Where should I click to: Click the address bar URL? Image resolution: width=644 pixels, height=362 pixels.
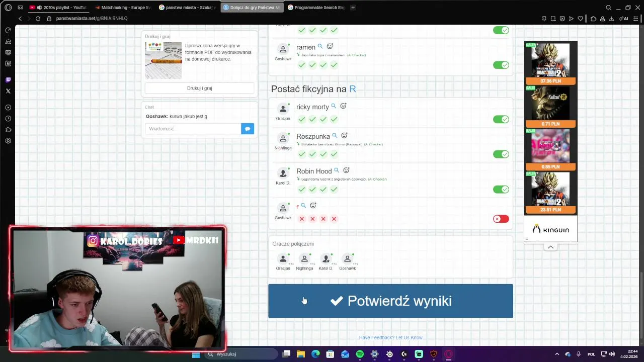[x=92, y=19]
